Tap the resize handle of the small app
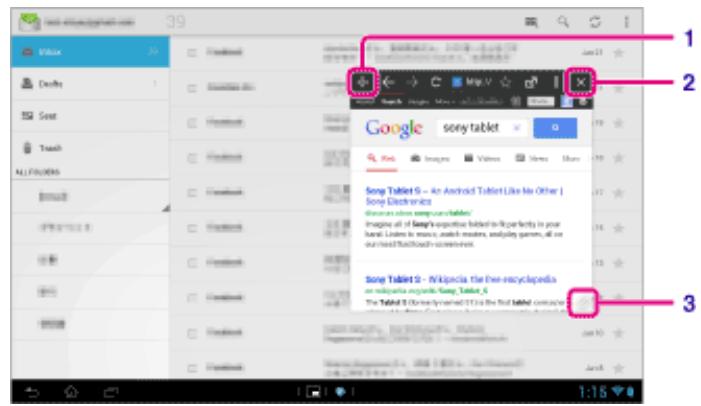701x406 pixels. 583,303
